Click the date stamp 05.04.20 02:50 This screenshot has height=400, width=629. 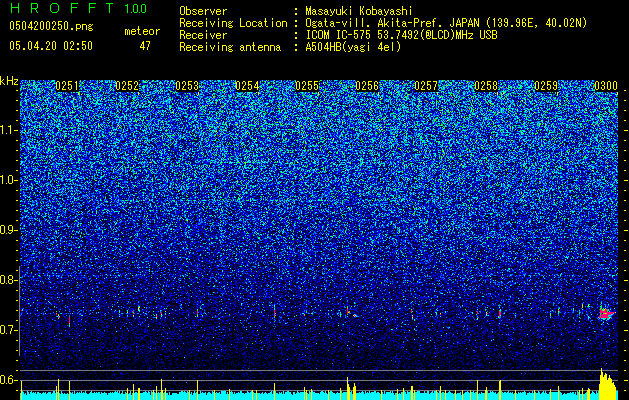tap(51, 46)
